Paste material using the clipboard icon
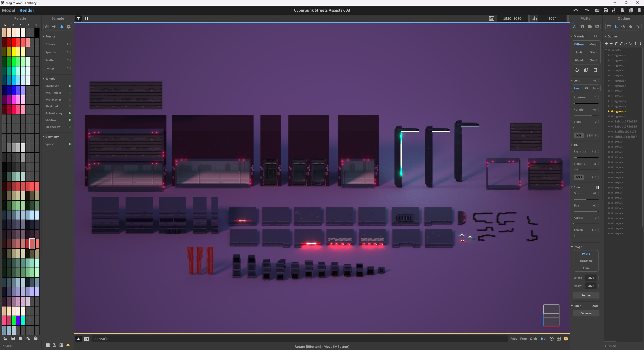 pyautogui.click(x=595, y=70)
